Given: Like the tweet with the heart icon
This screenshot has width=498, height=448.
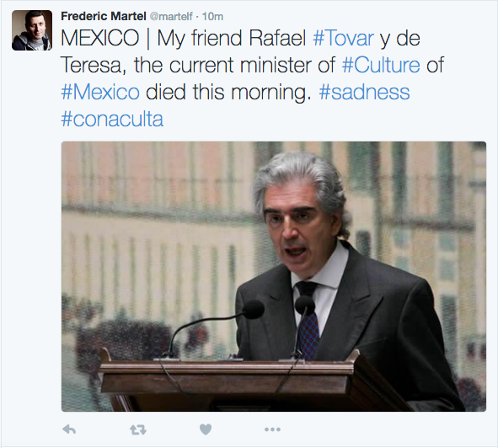Looking at the screenshot, I should click(206, 429).
